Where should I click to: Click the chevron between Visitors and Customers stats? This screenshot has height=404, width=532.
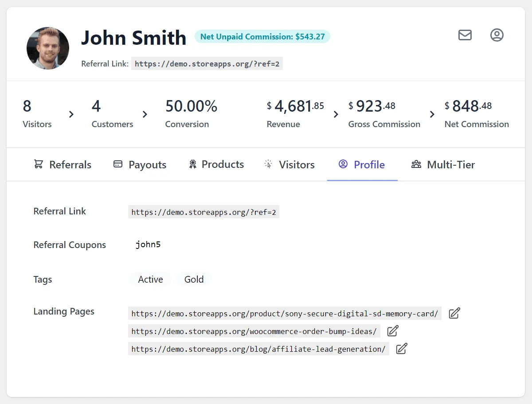(x=71, y=114)
